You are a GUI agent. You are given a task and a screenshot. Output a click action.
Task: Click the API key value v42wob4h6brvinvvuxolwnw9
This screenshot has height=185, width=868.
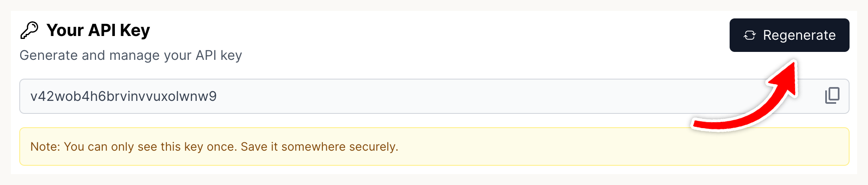123,96
